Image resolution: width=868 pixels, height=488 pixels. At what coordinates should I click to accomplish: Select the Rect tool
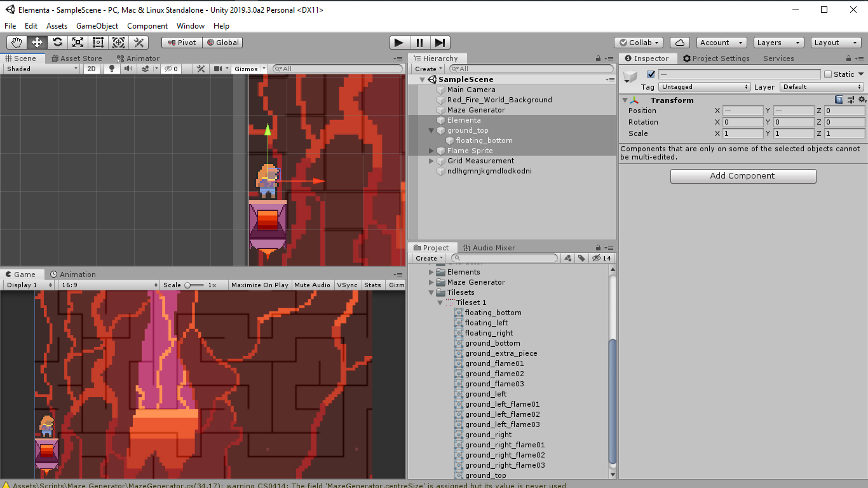pos(98,43)
